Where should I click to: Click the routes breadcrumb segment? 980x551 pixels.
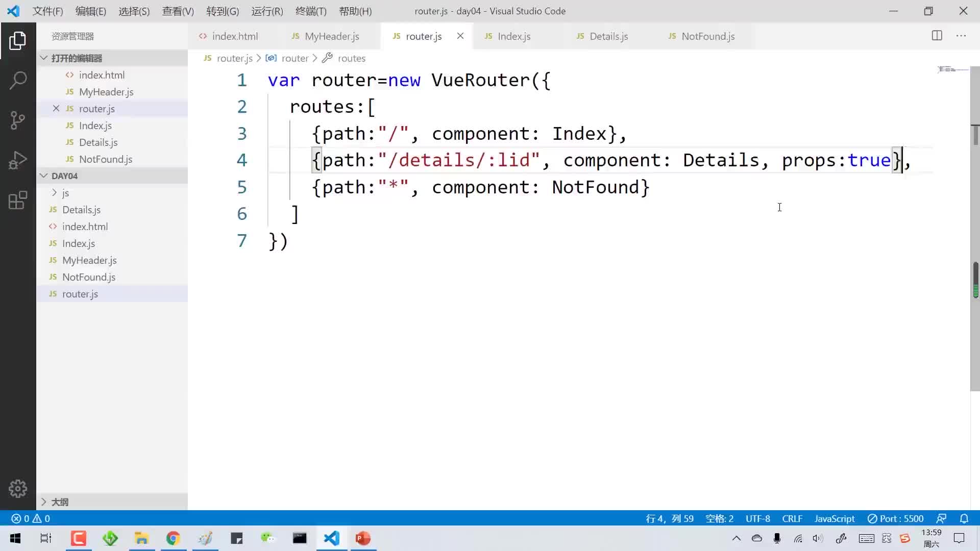(345, 58)
